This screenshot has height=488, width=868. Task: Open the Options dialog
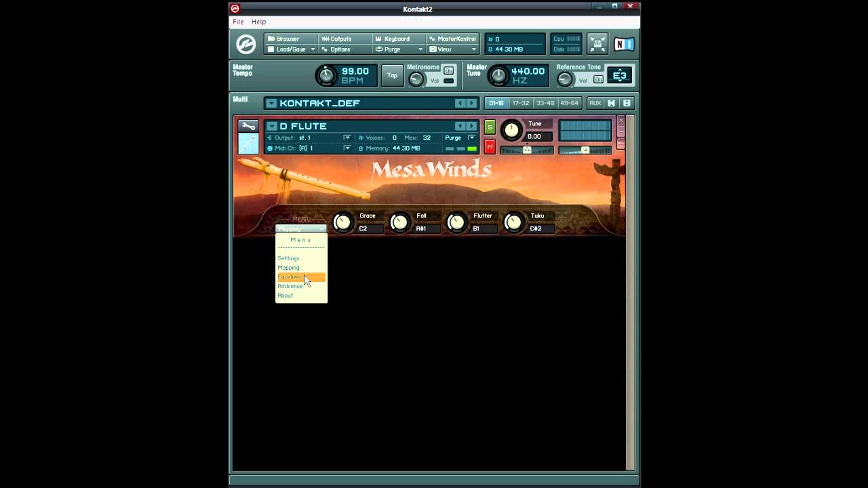pos(345,49)
